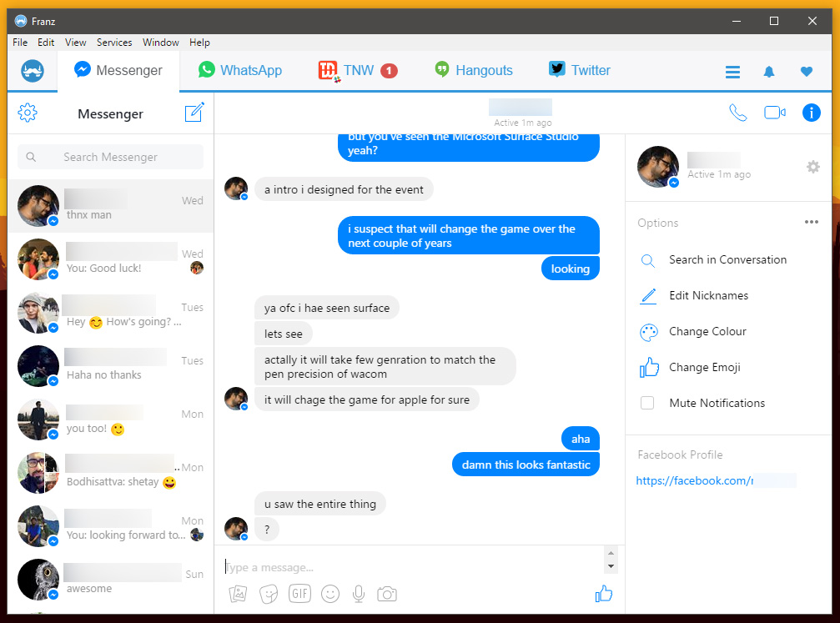Switch to the Twitter tab
The height and width of the screenshot is (623, 840).
coord(580,70)
